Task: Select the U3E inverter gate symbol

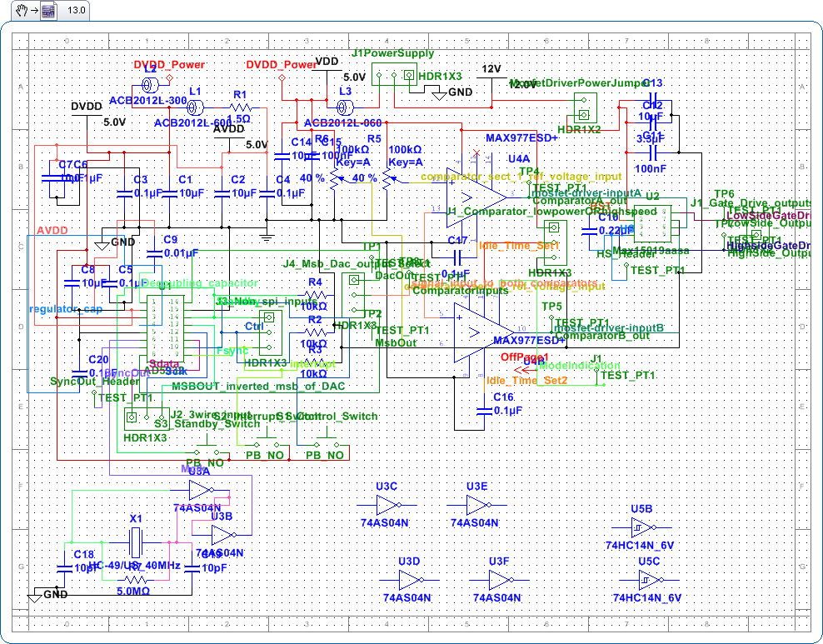Action: coord(477,506)
